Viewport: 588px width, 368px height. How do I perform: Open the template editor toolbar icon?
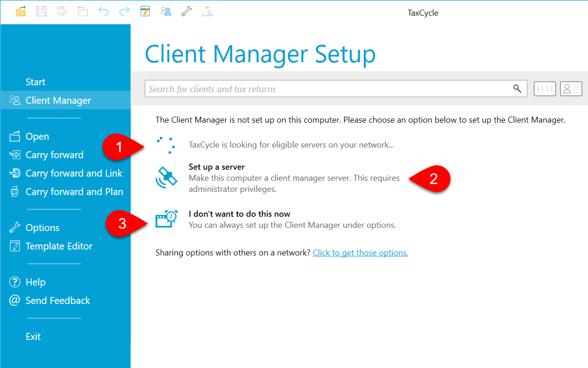click(145, 12)
